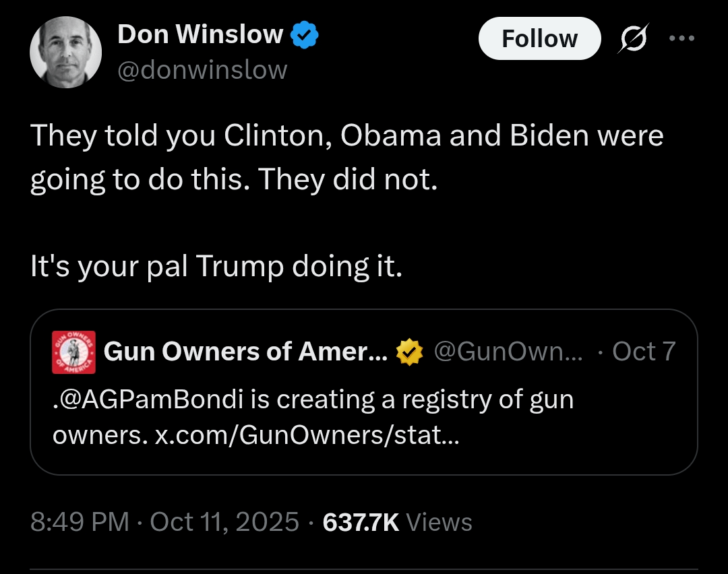Open the @AGPamBondi mention
728x574 pixels.
pyautogui.click(x=148, y=400)
